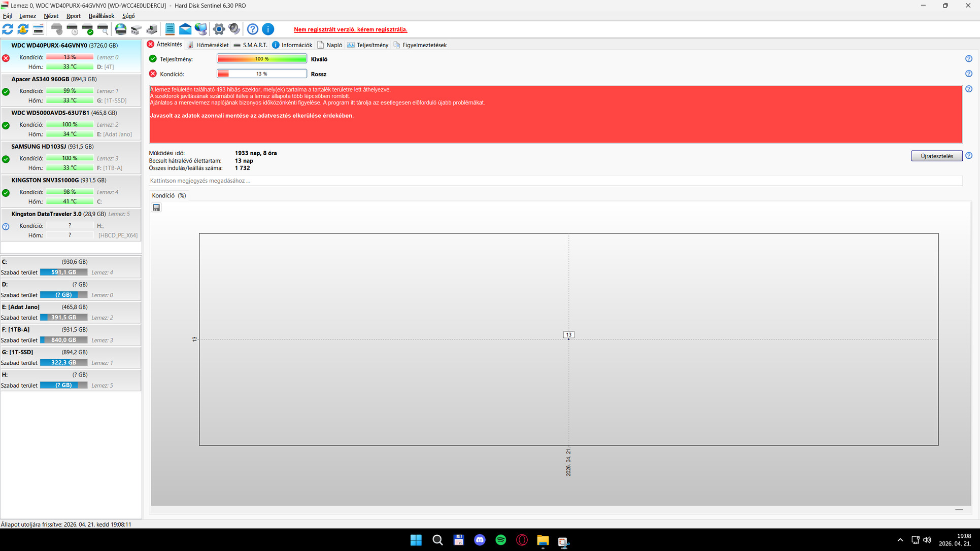Click help icon beside Teljesítmény bar

pos(968,59)
